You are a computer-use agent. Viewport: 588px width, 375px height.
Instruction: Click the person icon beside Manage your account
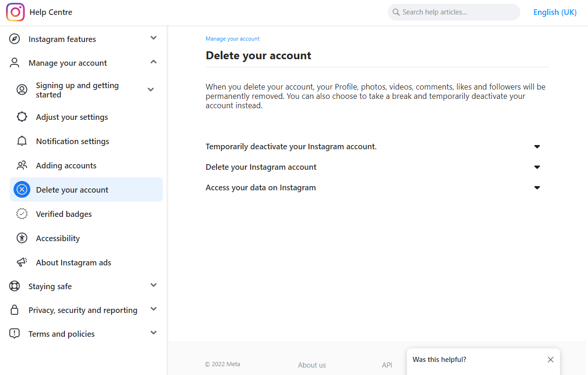coord(14,63)
